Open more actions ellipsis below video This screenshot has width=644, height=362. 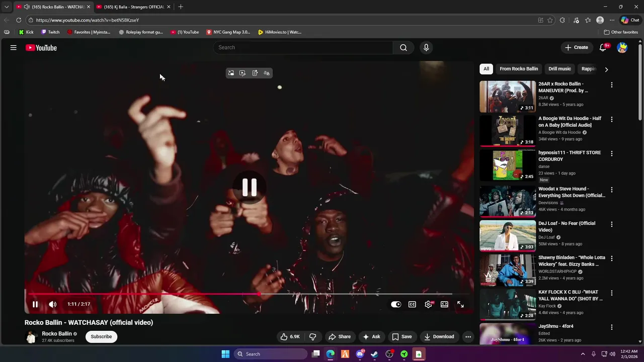pos(468,337)
